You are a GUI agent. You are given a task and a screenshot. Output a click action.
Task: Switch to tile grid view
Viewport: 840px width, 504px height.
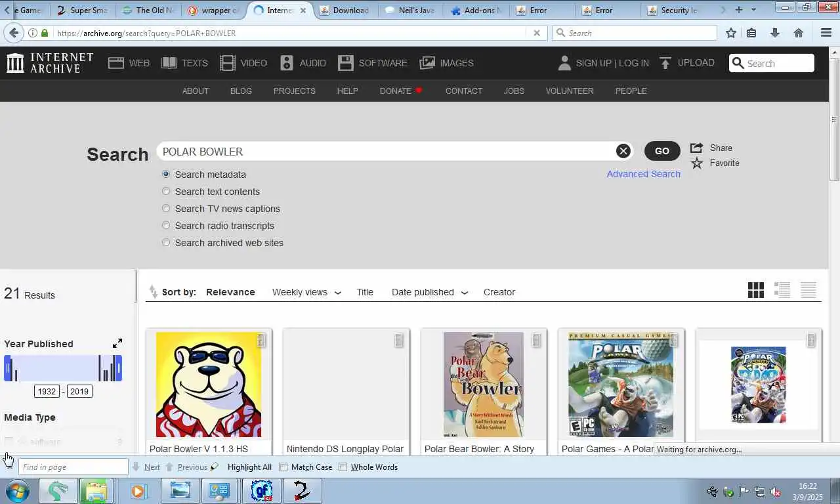tap(756, 290)
